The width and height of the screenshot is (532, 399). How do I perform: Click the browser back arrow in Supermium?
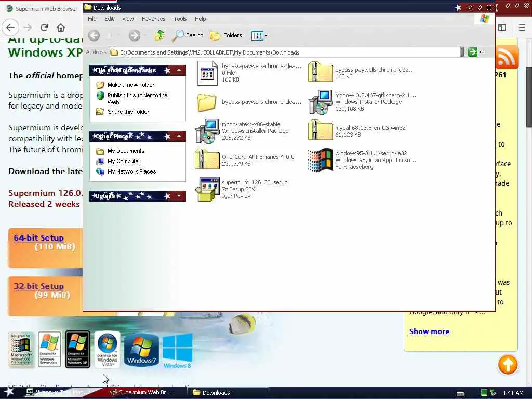tap(10, 28)
